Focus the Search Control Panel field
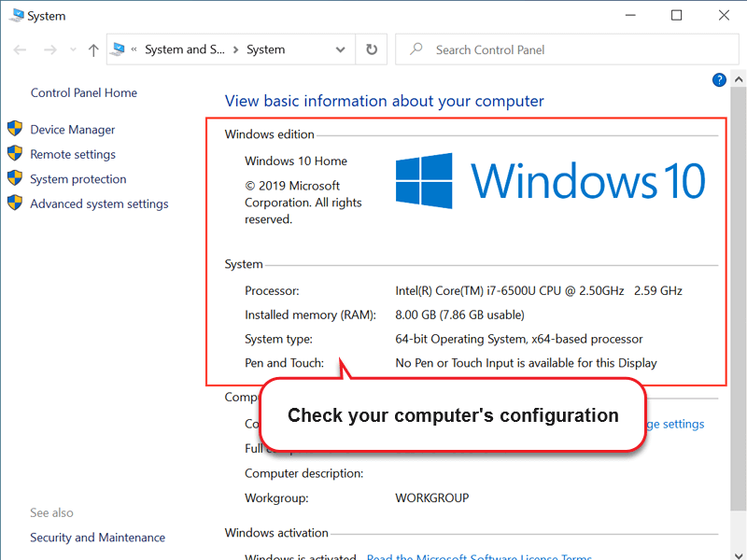 (567, 49)
